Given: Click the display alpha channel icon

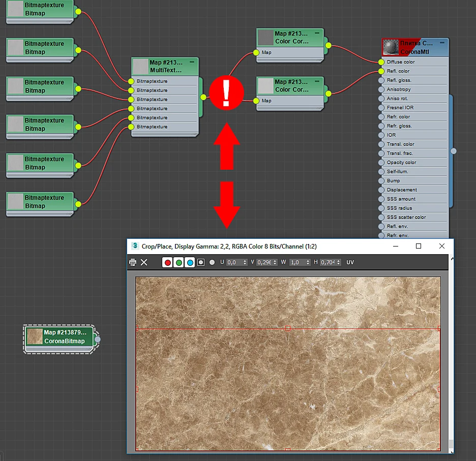Looking at the screenshot, I should 201,262.
